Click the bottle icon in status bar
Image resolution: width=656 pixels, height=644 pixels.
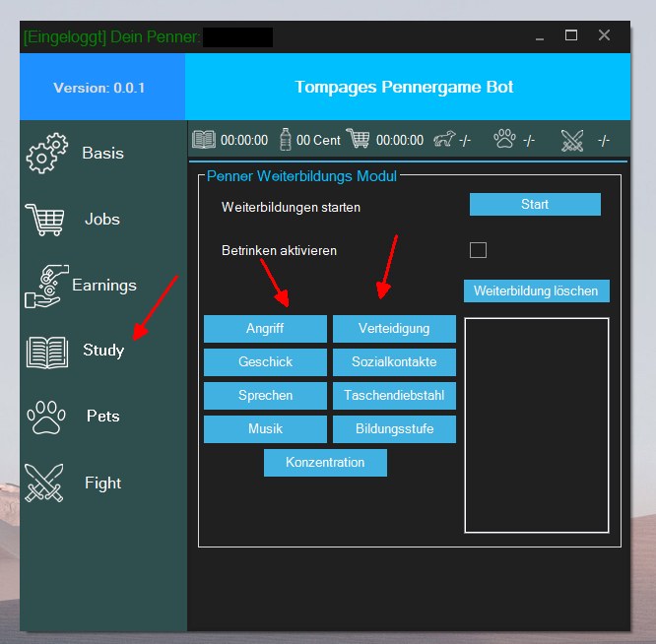pos(286,140)
